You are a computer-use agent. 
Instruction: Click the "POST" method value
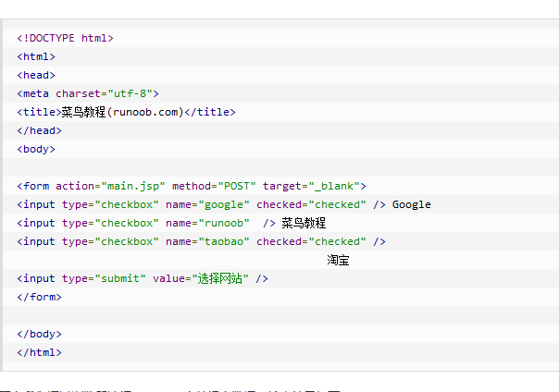pos(237,186)
